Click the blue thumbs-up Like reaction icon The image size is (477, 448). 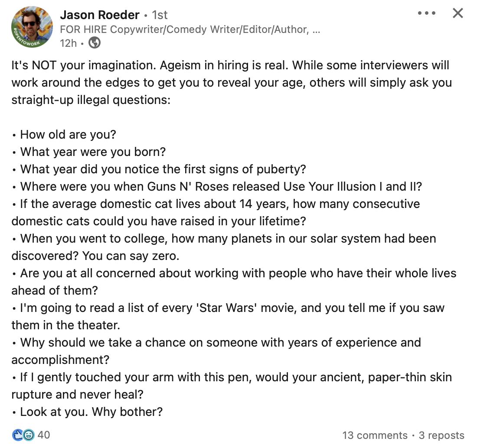pyautogui.click(x=18, y=435)
